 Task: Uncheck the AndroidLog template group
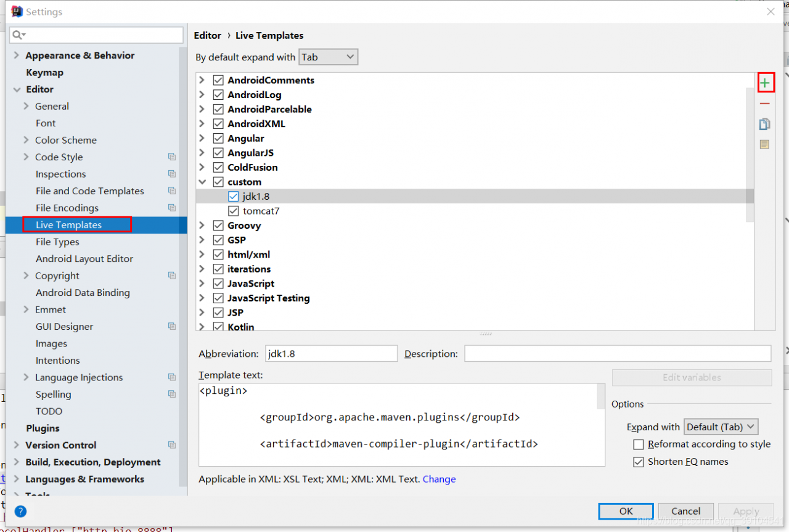218,95
